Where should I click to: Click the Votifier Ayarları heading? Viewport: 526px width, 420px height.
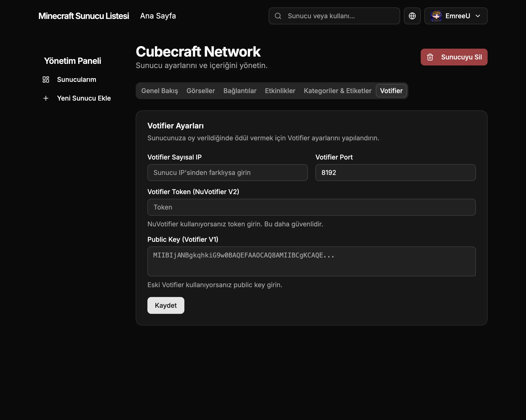tap(175, 126)
